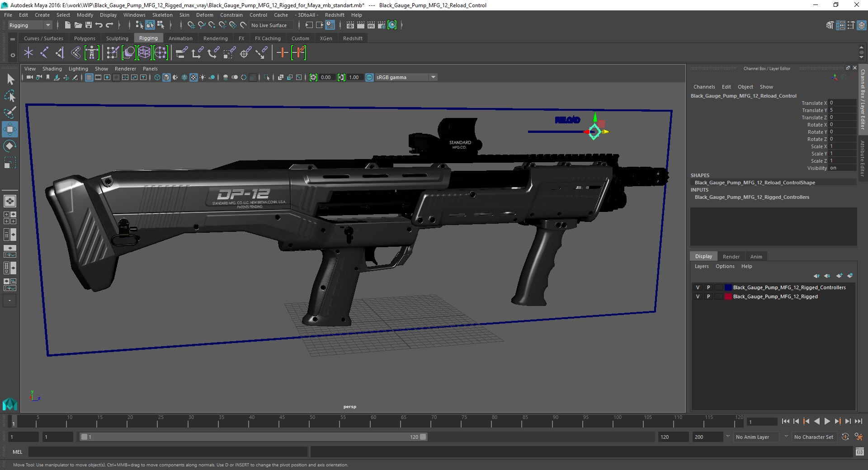Click Black_Gauge_Pump_MFG_12_Rigged_Controllers input entry
Screen dimensions: 868x470
752,197
